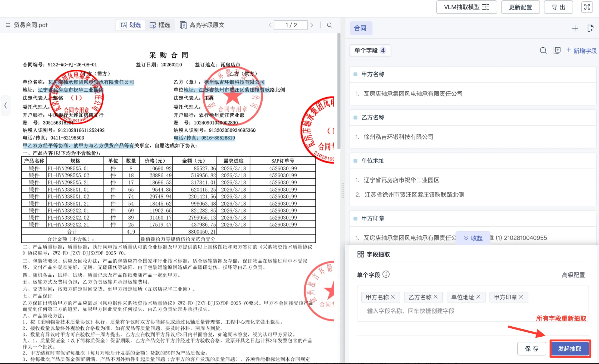
Task: Open search in PDF viewer
Action: pyautogui.click(x=329, y=25)
